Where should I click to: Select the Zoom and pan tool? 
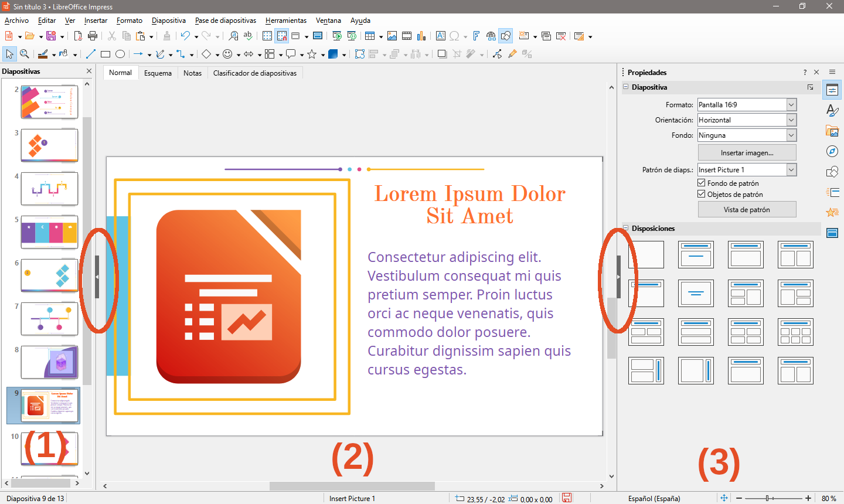click(24, 54)
